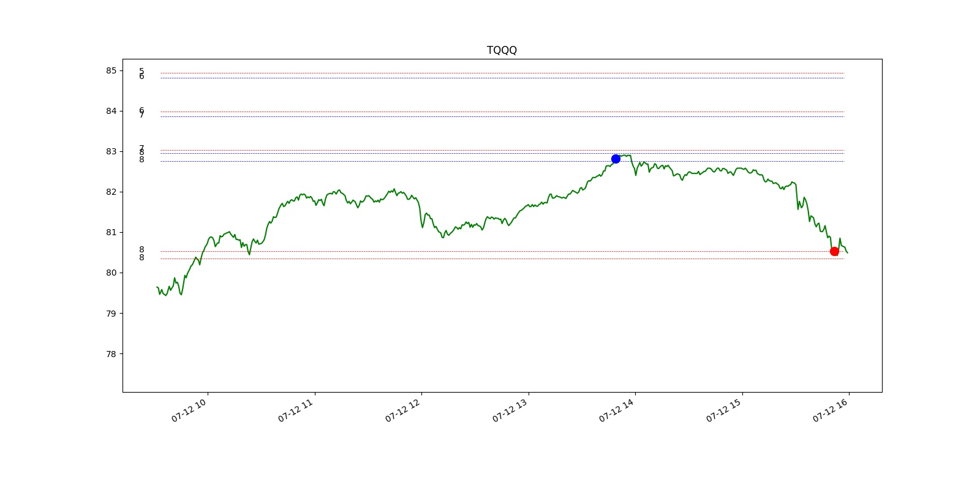Image resolution: width=980 pixels, height=490 pixels.
Task: Select the red marker on the price line
Action: point(834,251)
